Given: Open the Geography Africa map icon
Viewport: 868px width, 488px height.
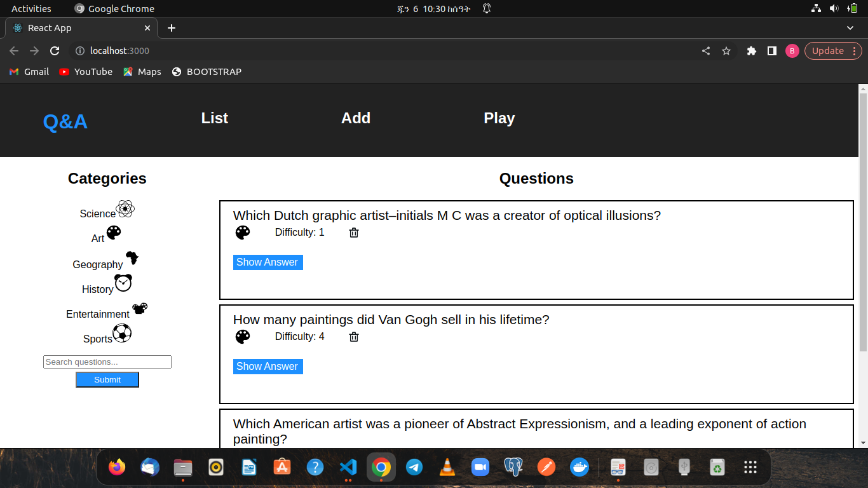Looking at the screenshot, I should click(132, 258).
